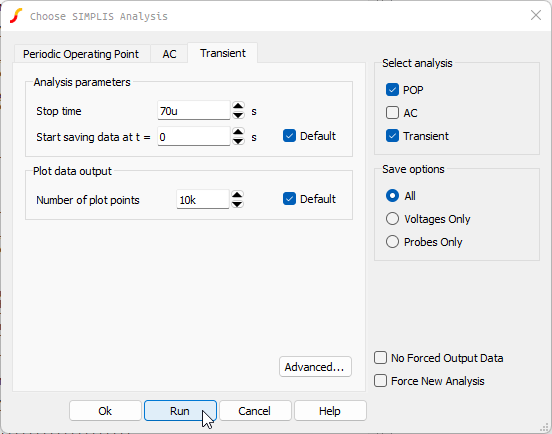This screenshot has width=552, height=434.
Task: Select Probes Only save option
Action: pyautogui.click(x=392, y=242)
